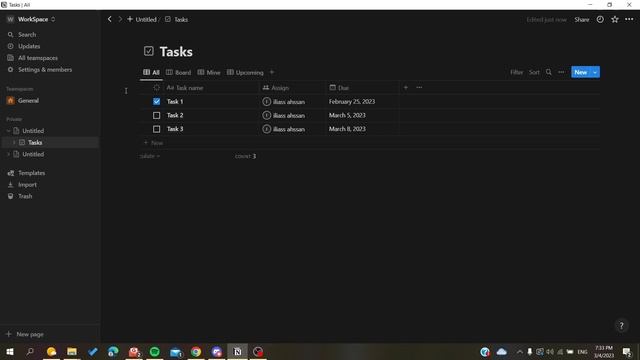Click the Tasks page checkbox icon beside title
This screenshot has height=360, width=640.
tap(149, 51)
